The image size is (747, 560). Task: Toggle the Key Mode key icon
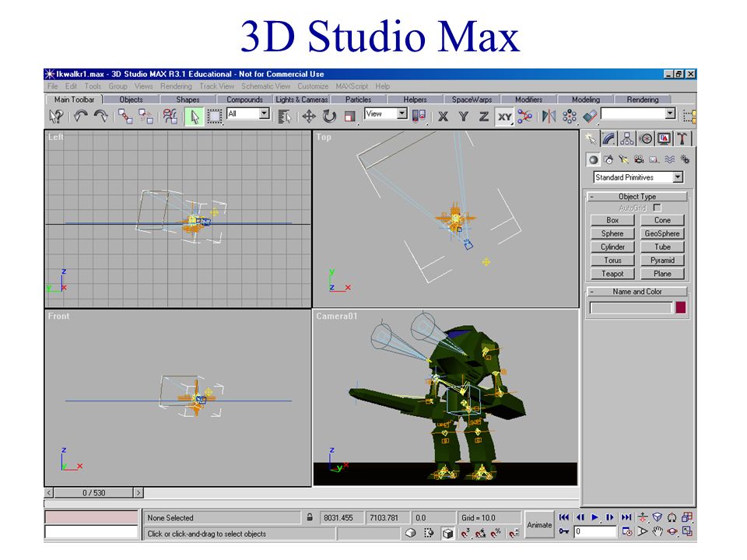click(x=563, y=531)
